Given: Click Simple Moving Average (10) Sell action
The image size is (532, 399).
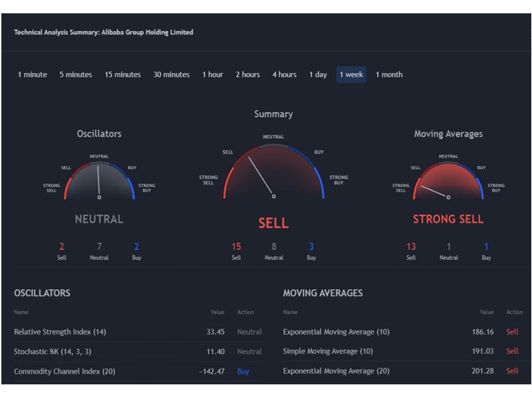Looking at the screenshot, I should point(512,351).
